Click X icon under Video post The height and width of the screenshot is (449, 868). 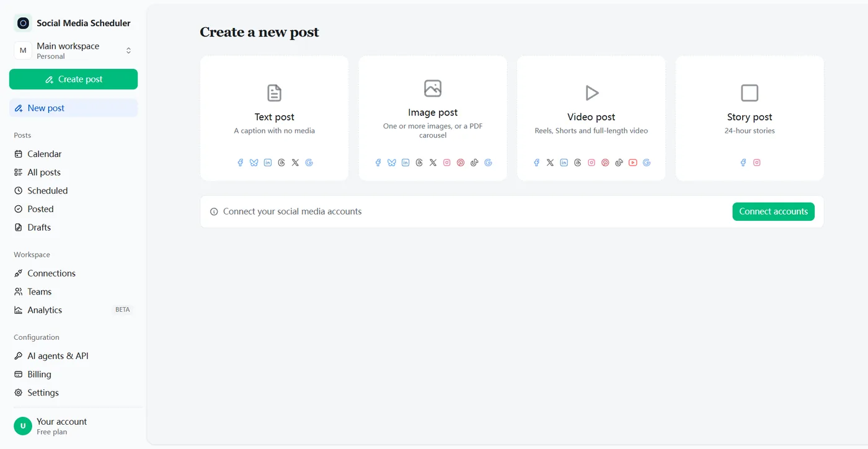[550, 162]
